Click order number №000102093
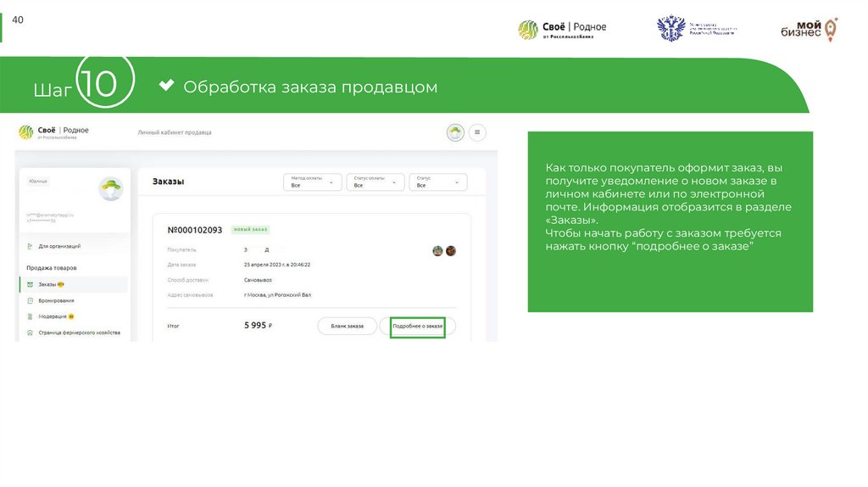868x487 pixels. [x=195, y=230]
